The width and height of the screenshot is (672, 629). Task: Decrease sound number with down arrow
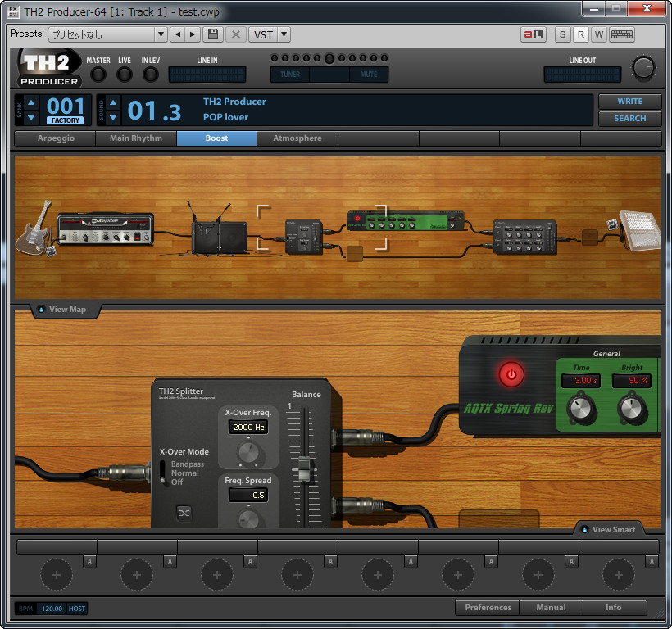[113, 117]
